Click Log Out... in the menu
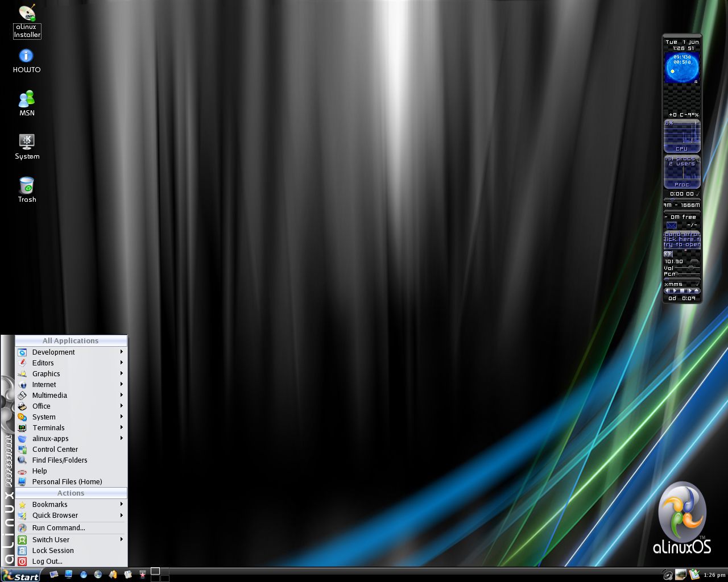The image size is (728, 582). coord(47,561)
